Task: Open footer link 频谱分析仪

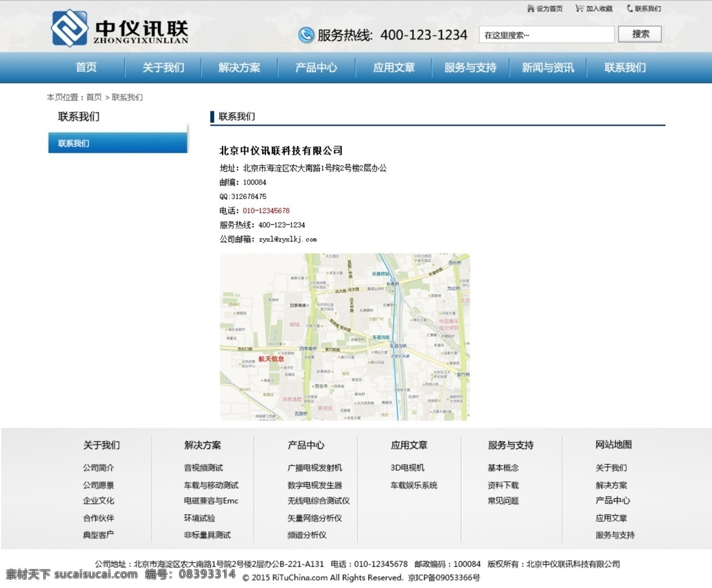Action: (x=307, y=535)
